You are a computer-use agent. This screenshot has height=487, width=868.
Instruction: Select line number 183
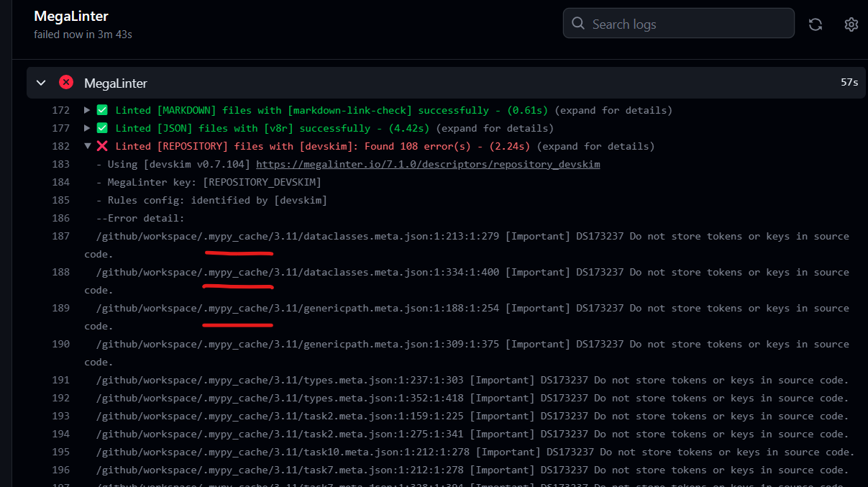pyautogui.click(x=60, y=163)
